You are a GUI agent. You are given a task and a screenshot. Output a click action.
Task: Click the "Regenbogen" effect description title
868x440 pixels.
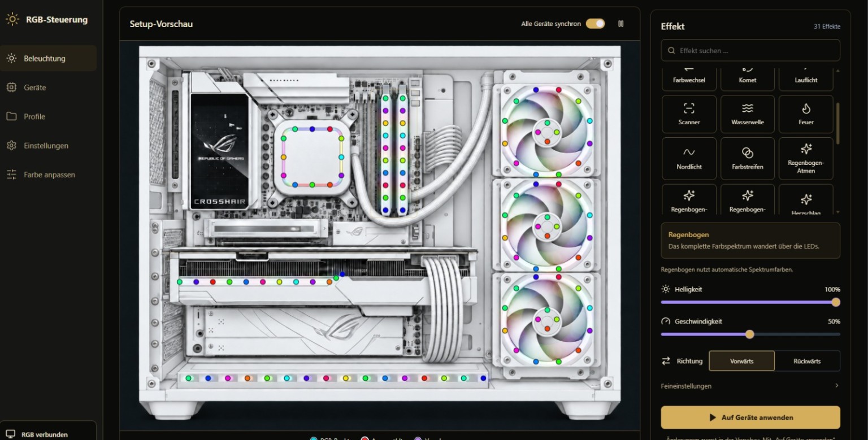pos(688,234)
